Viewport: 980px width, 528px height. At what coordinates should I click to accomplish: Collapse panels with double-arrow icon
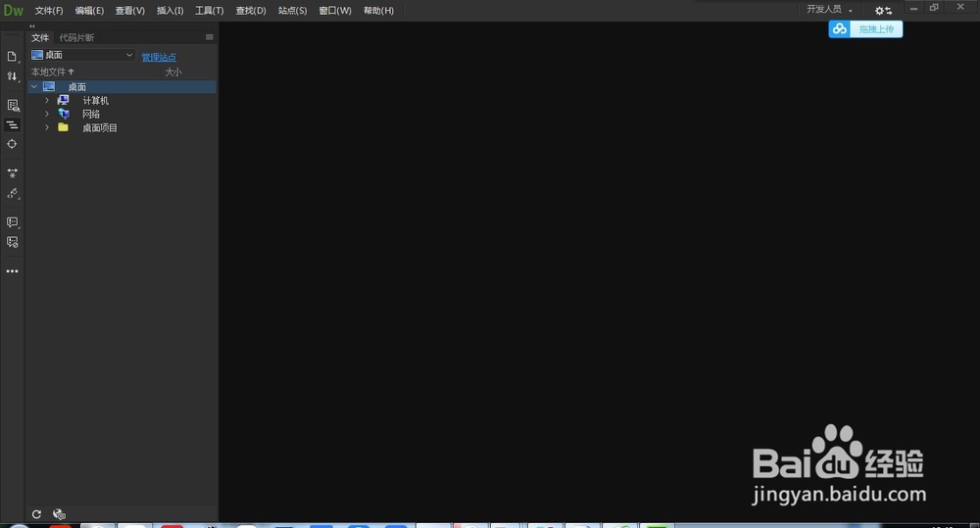click(32, 26)
